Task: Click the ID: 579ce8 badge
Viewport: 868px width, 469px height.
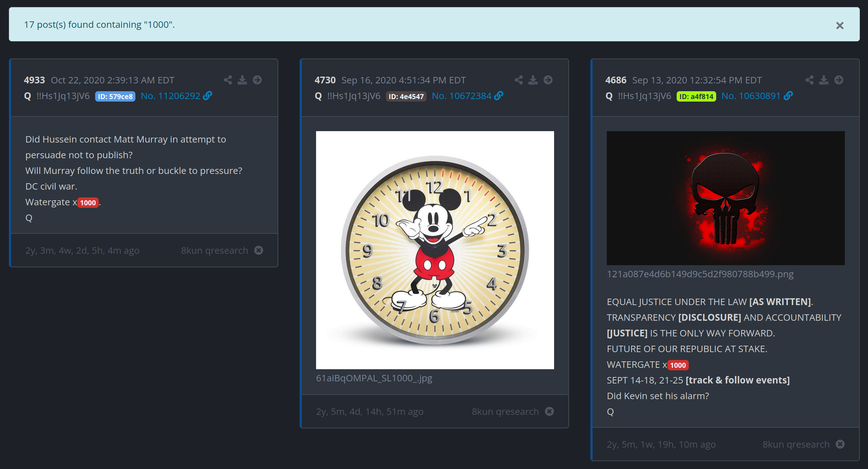Action: (115, 96)
